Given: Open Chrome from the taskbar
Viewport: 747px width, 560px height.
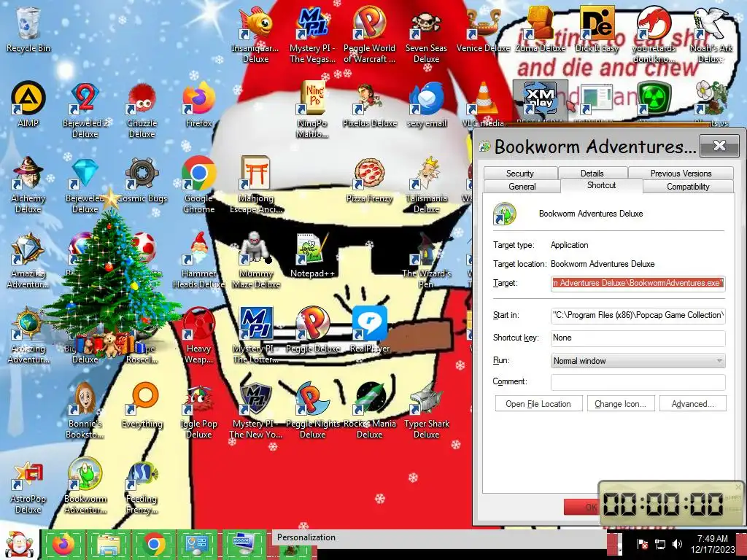Looking at the screenshot, I should (x=153, y=544).
